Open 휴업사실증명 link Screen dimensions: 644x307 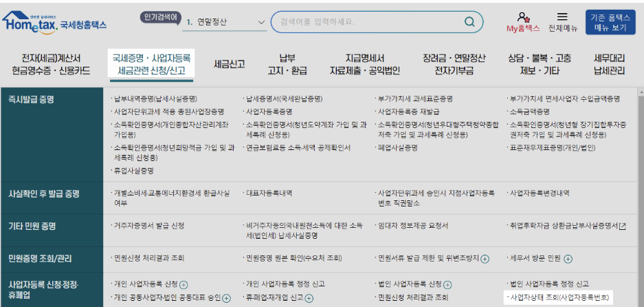point(134,170)
